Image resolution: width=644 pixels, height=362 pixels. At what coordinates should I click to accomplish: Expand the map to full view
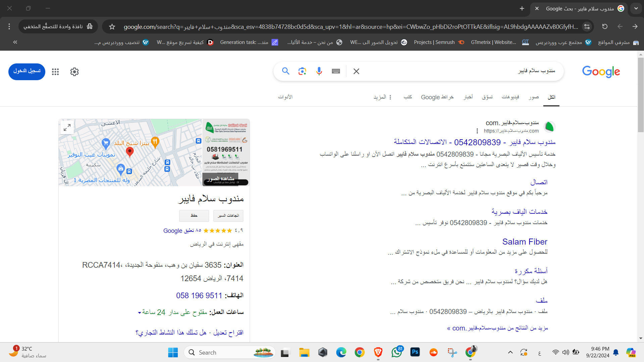[x=67, y=127]
